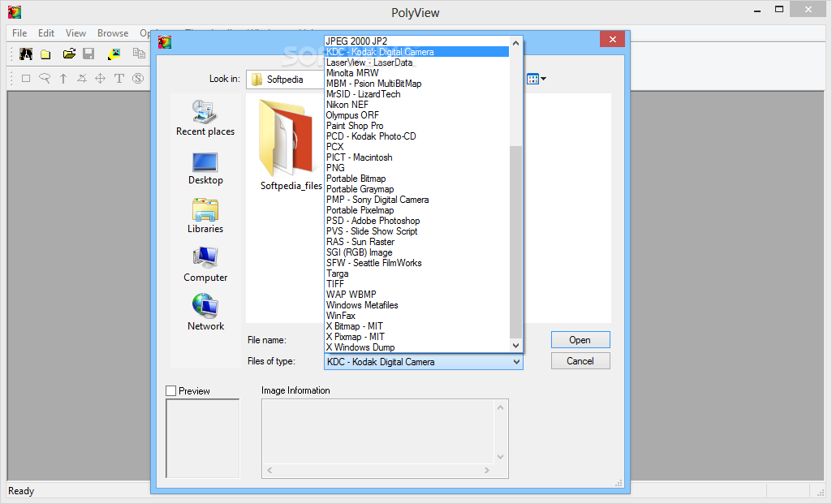Screen dimensions: 832x504
Task: Open the Edit menu
Action: coord(46,33)
